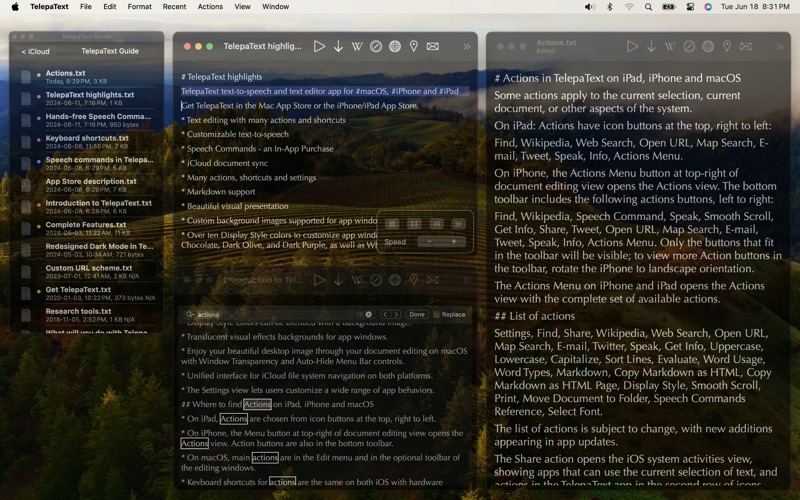The image size is (800, 500).
Task: Select Get TelepaText.txt file row
Action: point(87,293)
